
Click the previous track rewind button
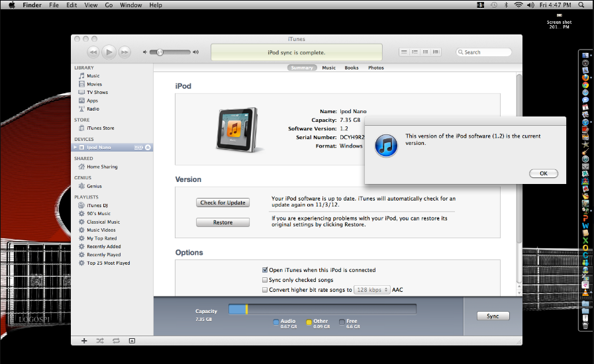pos(93,52)
